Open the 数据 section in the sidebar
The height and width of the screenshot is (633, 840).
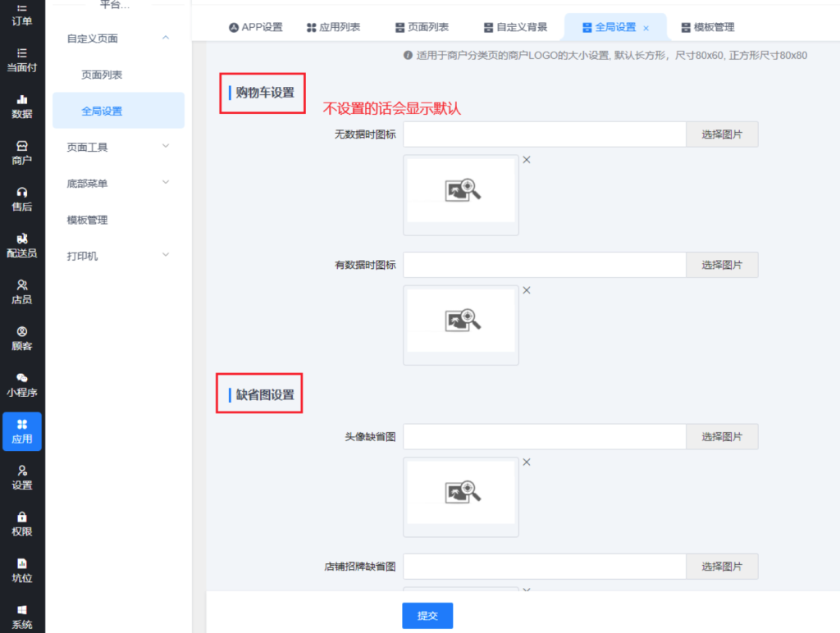click(x=22, y=106)
